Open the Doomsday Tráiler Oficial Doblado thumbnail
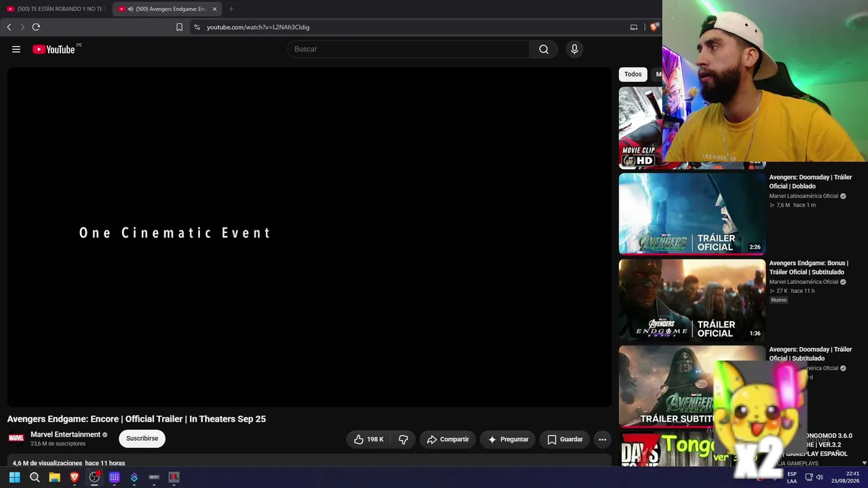 coord(692,213)
